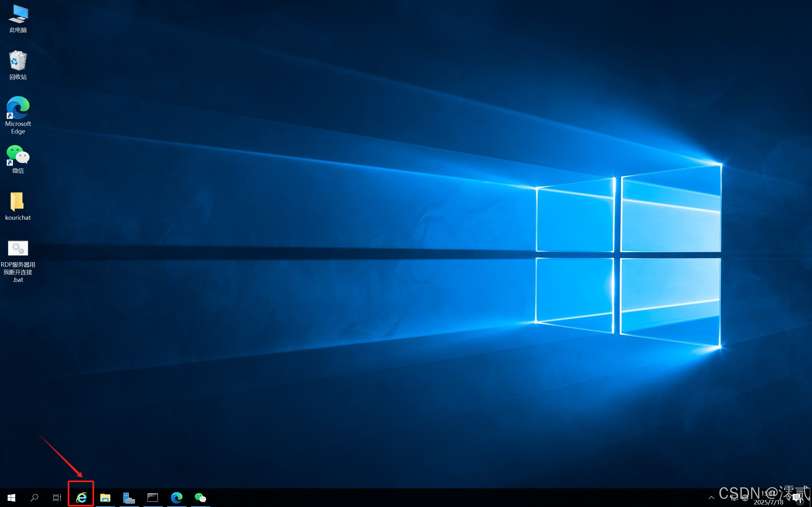Open WeChat from the taskbar

[x=200, y=497]
